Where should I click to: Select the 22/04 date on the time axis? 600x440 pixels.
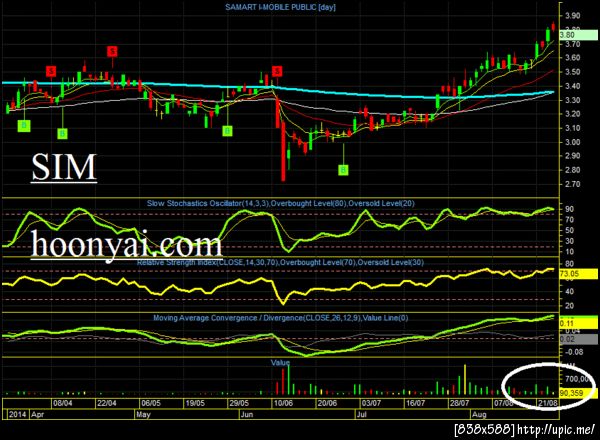pos(107,403)
